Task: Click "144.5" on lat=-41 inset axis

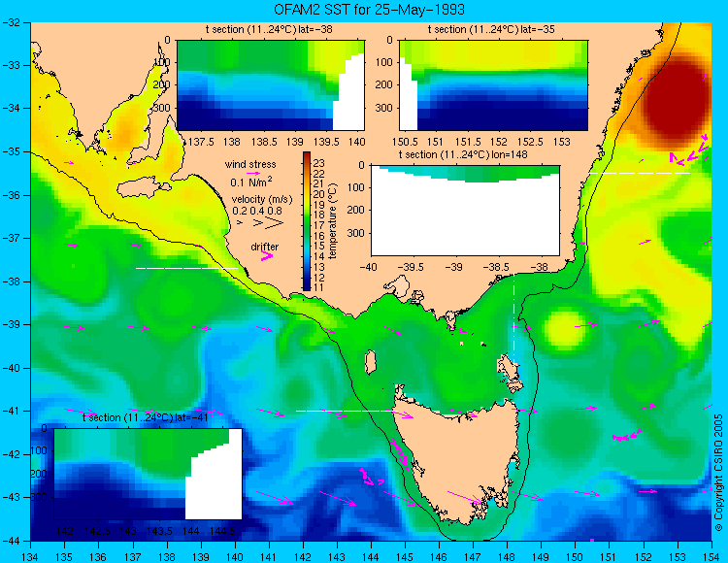Action: tap(222, 531)
